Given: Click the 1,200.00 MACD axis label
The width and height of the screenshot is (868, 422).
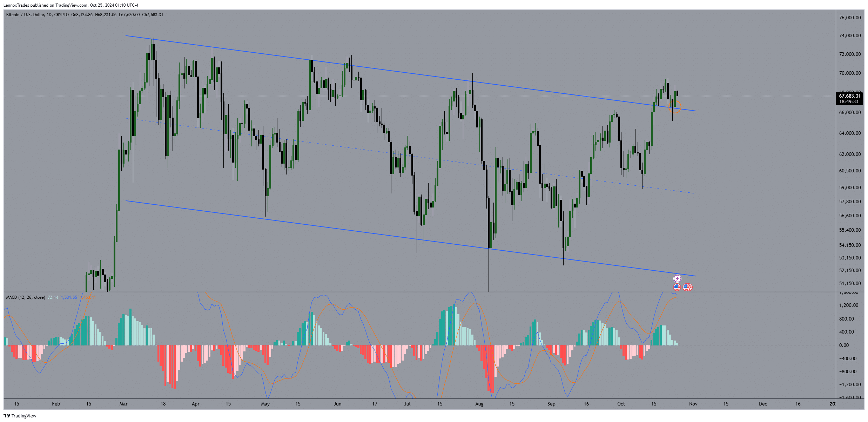Looking at the screenshot, I should click(849, 305).
